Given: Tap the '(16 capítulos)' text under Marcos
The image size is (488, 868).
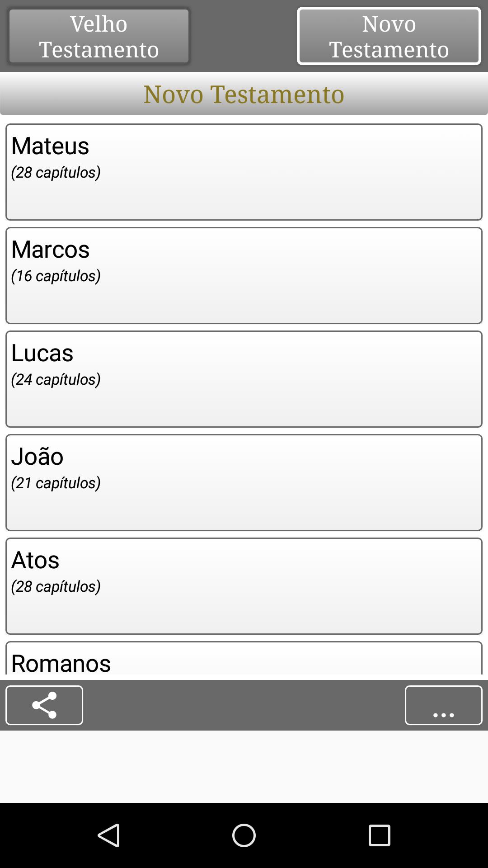Looking at the screenshot, I should click(56, 276).
